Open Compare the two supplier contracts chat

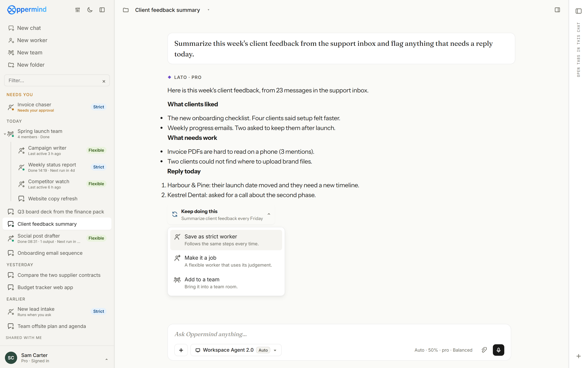[57, 275]
